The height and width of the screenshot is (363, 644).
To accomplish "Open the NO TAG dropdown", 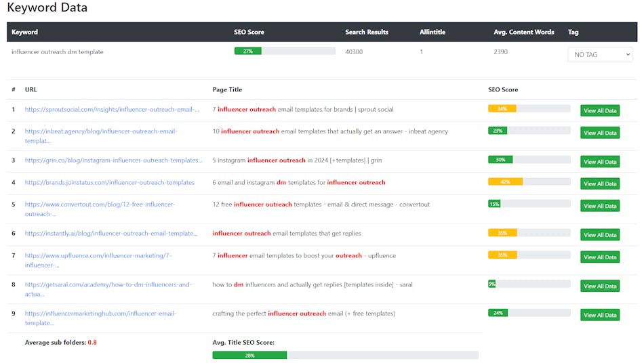I will coord(599,55).
